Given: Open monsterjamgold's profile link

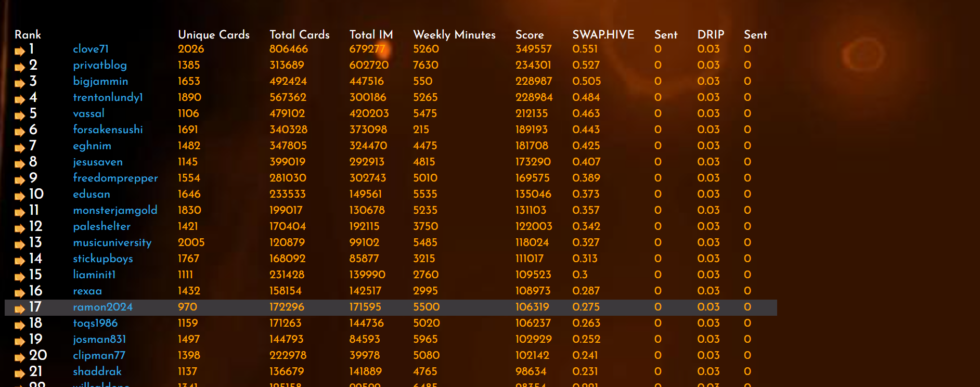Looking at the screenshot, I should click(x=115, y=211).
